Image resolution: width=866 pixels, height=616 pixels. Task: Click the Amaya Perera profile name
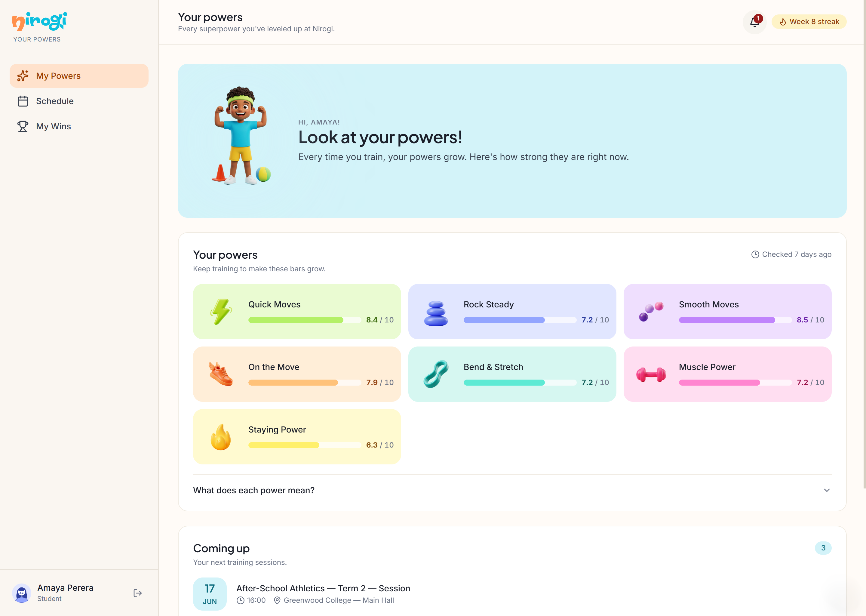65,588
